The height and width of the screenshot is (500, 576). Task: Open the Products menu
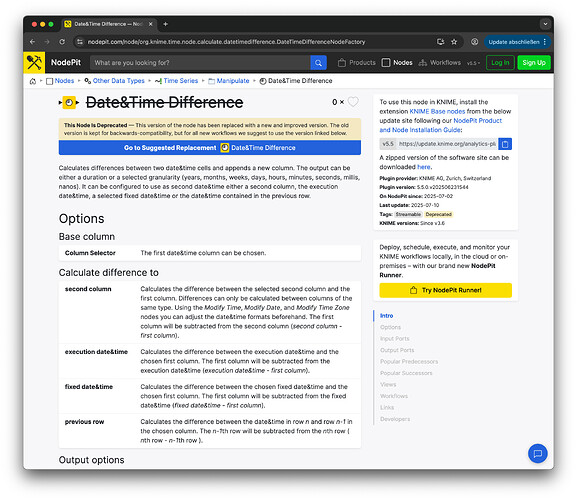357,63
